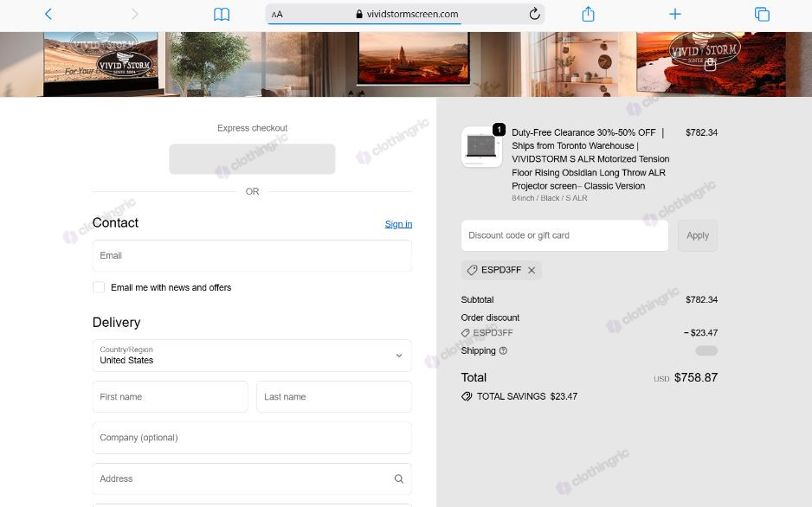812x507 pixels.
Task: Click the order discount amount '−$23.47'
Action: click(x=700, y=332)
